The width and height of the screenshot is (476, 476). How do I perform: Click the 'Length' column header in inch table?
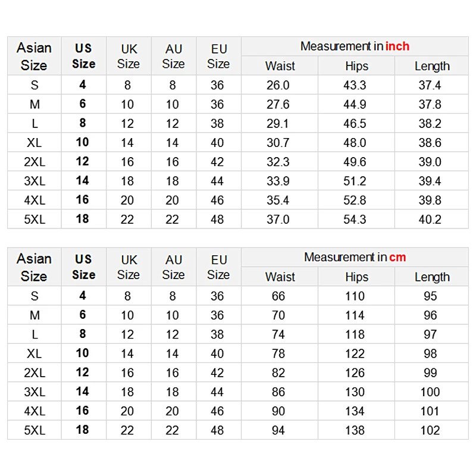click(432, 66)
